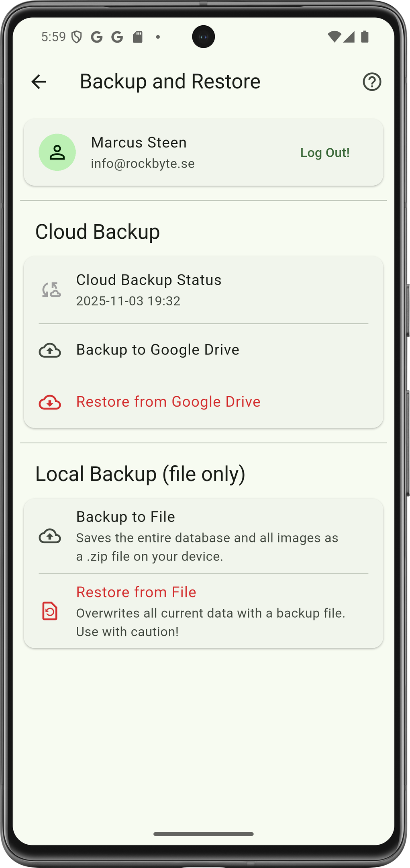Click the cloud sync status icon
This screenshot has height=868, width=410.
click(x=51, y=290)
